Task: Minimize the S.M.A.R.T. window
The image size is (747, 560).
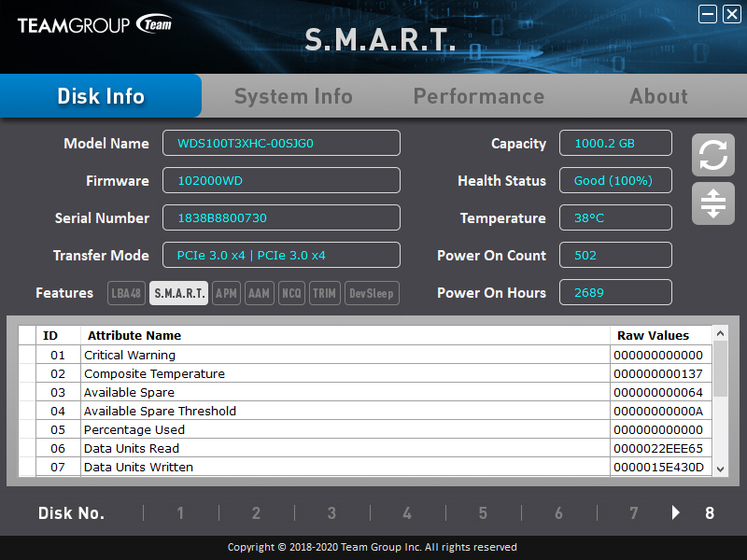Action: [708, 14]
